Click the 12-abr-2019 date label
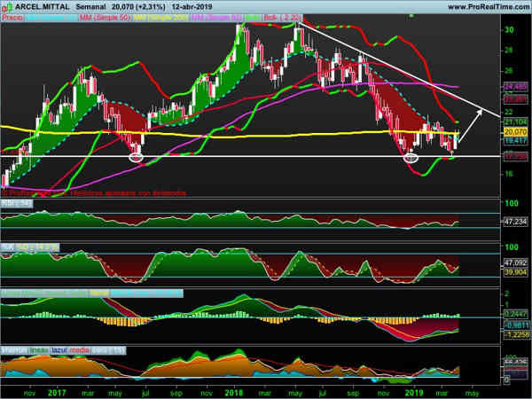This screenshot has width=532, height=399. tap(192, 7)
